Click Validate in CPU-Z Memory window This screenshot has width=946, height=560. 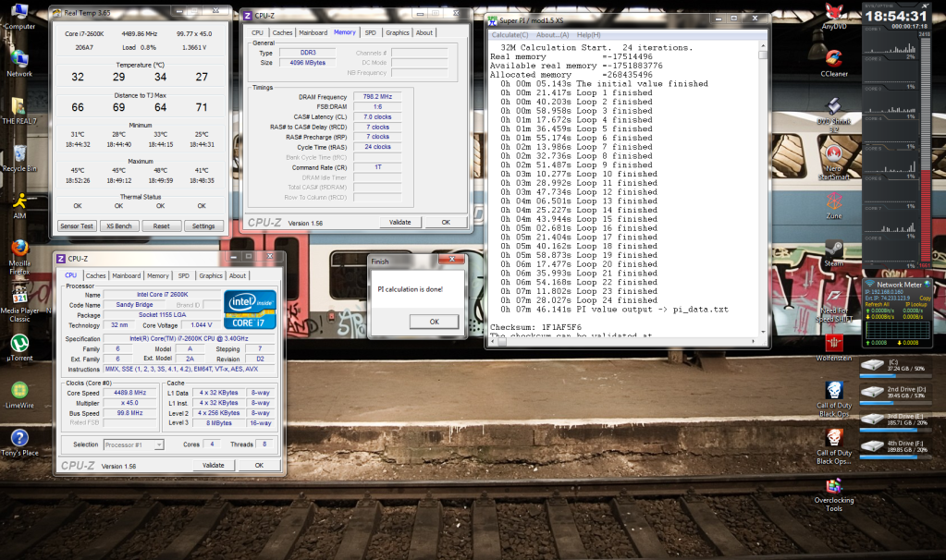400,223
